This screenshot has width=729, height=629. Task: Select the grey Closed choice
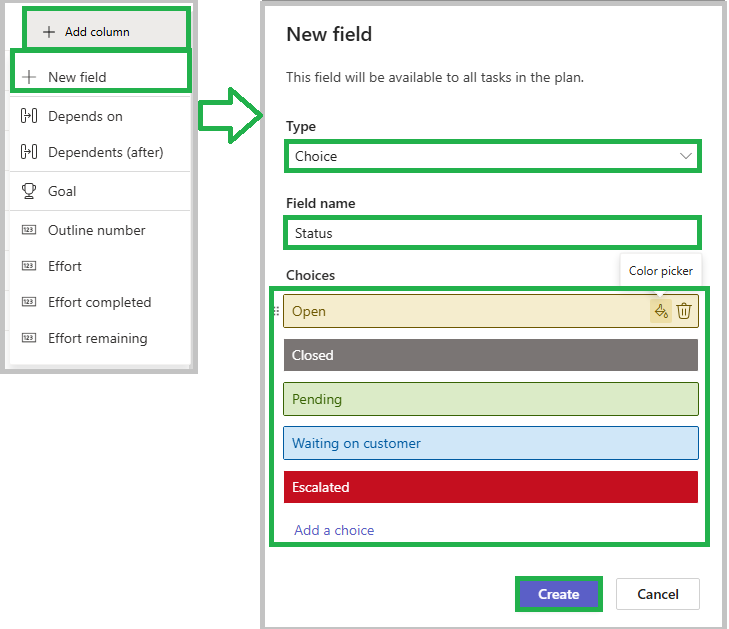click(491, 355)
